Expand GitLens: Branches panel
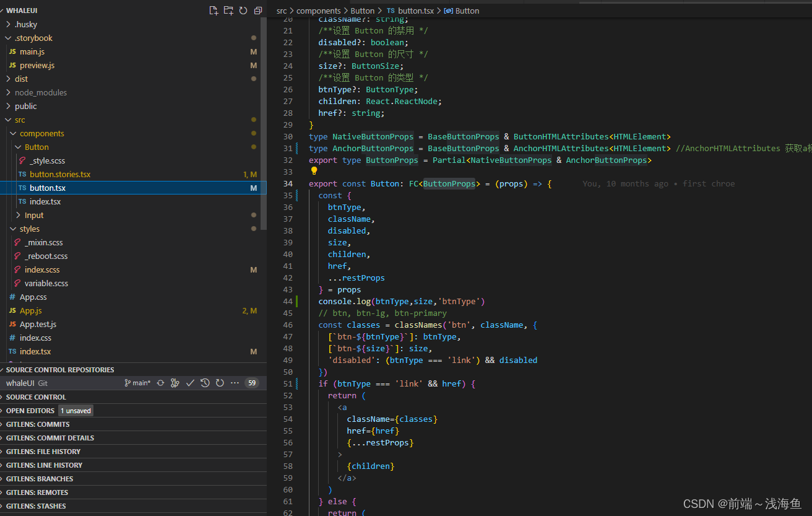Image resolution: width=812 pixels, height=516 pixels. click(133, 479)
